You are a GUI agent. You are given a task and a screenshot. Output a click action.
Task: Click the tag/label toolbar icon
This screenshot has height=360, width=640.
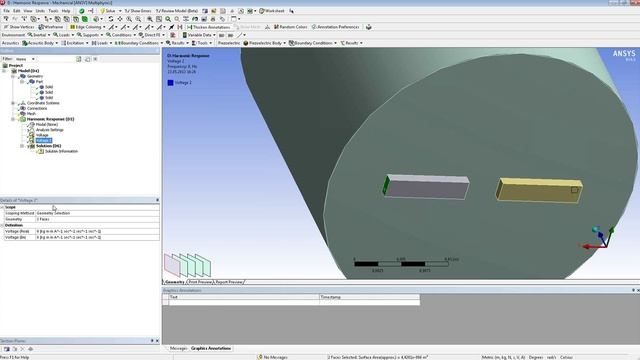click(x=222, y=19)
